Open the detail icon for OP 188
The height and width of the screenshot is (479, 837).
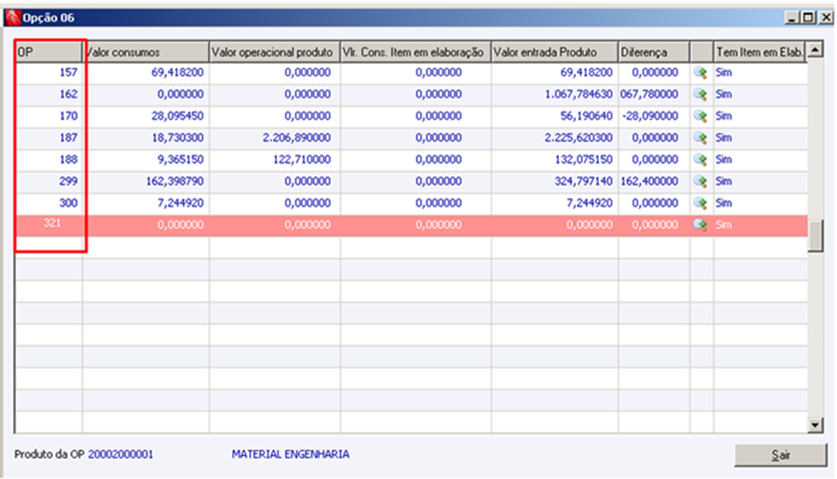[700, 160]
